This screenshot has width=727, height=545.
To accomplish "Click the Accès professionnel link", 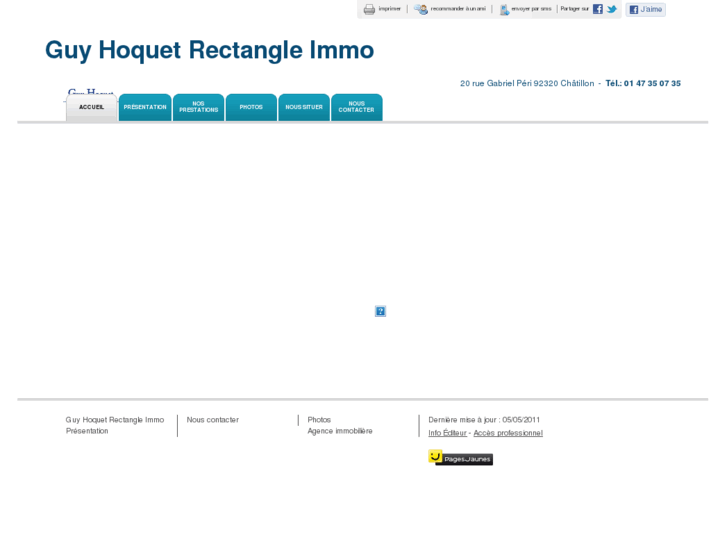I will pyautogui.click(x=508, y=433).
